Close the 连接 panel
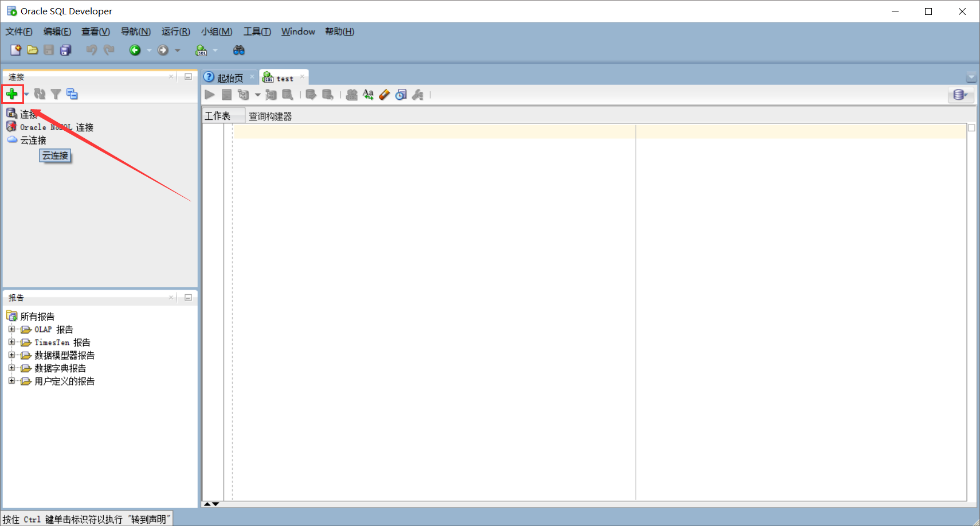980x526 pixels. click(171, 76)
